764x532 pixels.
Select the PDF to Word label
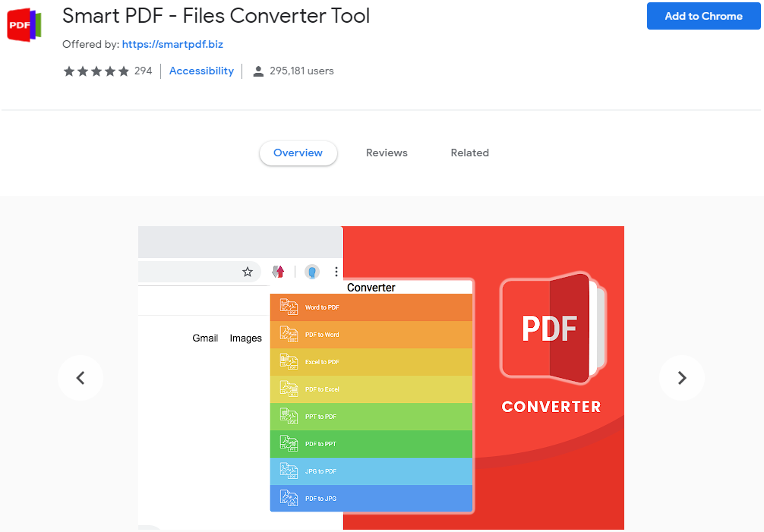[x=322, y=335]
